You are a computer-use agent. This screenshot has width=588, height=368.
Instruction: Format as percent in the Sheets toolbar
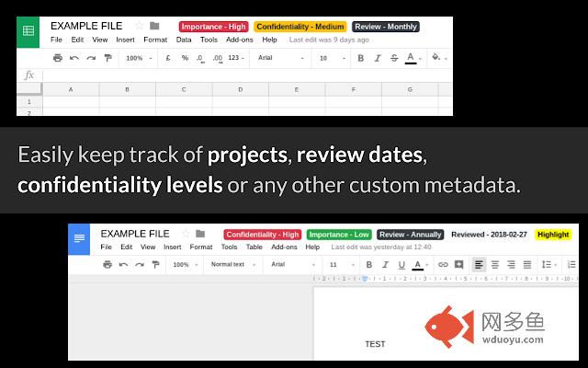[x=185, y=58]
